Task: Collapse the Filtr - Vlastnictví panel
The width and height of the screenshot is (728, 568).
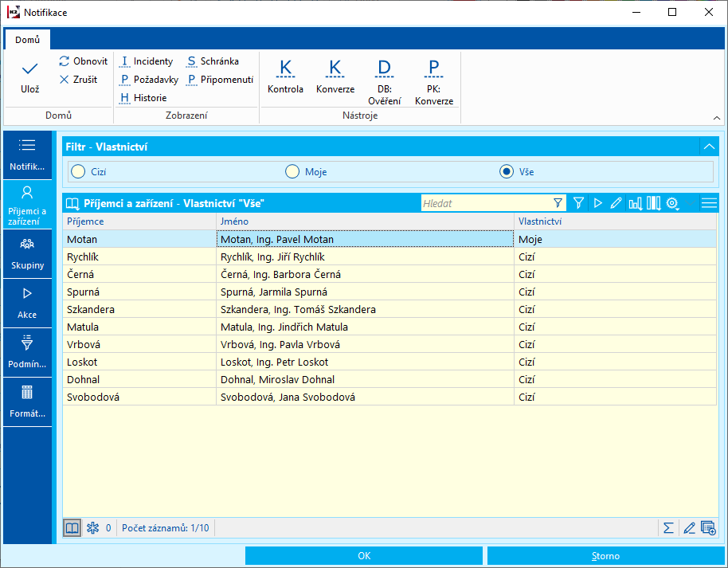Action: point(708,147)
